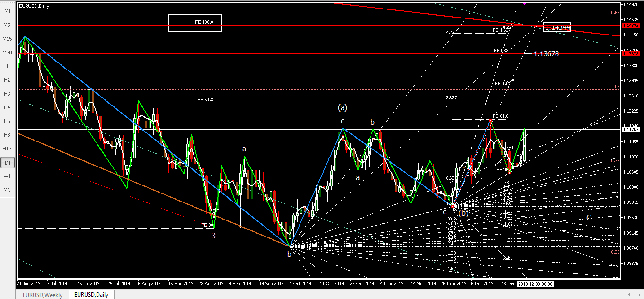Activate the H3 timeframe
The width and height of the screenshot is (644, 299).
7,94
